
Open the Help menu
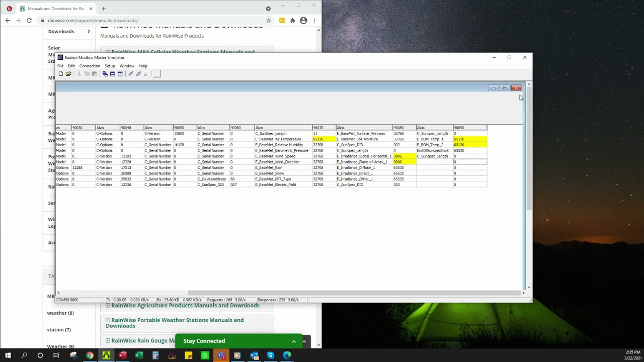coord(143,66)
